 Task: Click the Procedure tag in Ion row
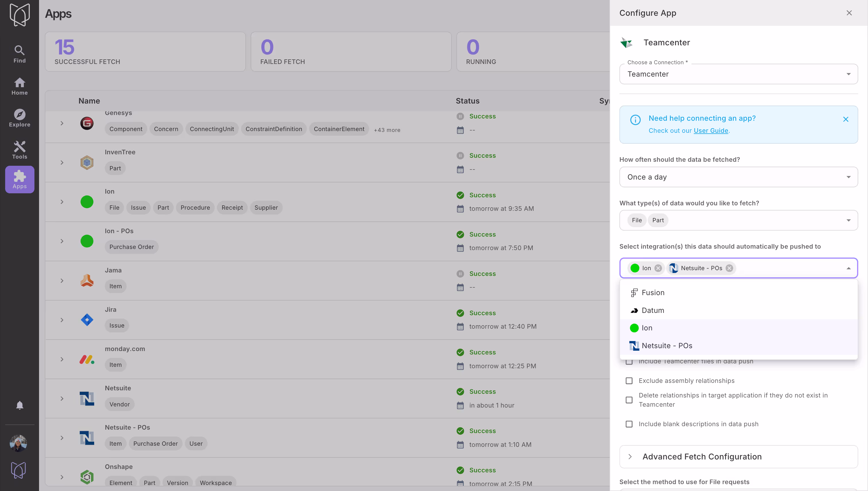(x=195, y=208)
